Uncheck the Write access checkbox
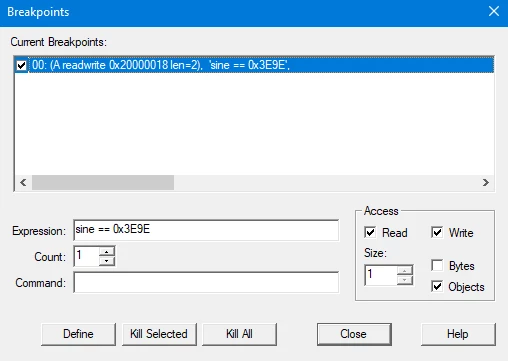Screen dimensions: 508x361 [x=437, y=232]
